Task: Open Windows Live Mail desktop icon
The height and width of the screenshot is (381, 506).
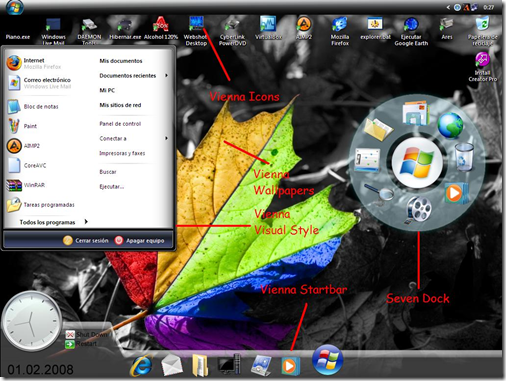Action: (x=53, y=31)
